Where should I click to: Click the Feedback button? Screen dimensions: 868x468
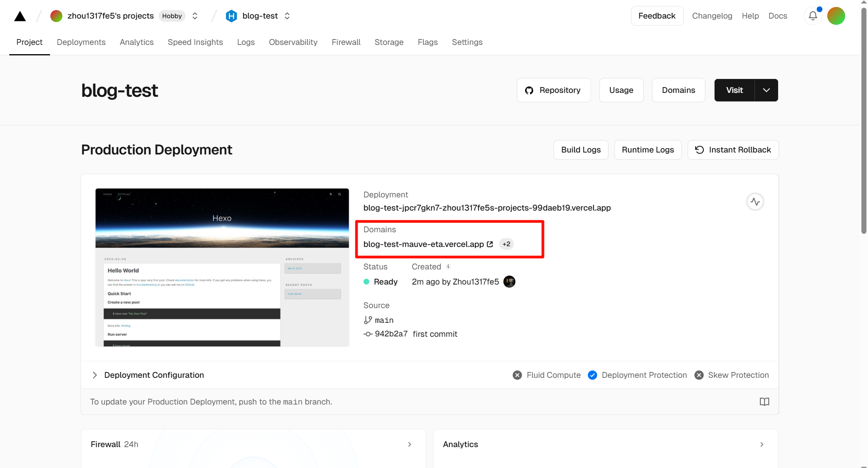click(657, 16)
